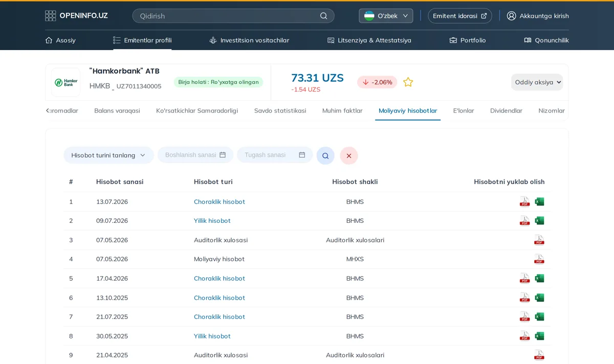Download PDF for row 8 dated 30.05.2025

click(524, 336)
